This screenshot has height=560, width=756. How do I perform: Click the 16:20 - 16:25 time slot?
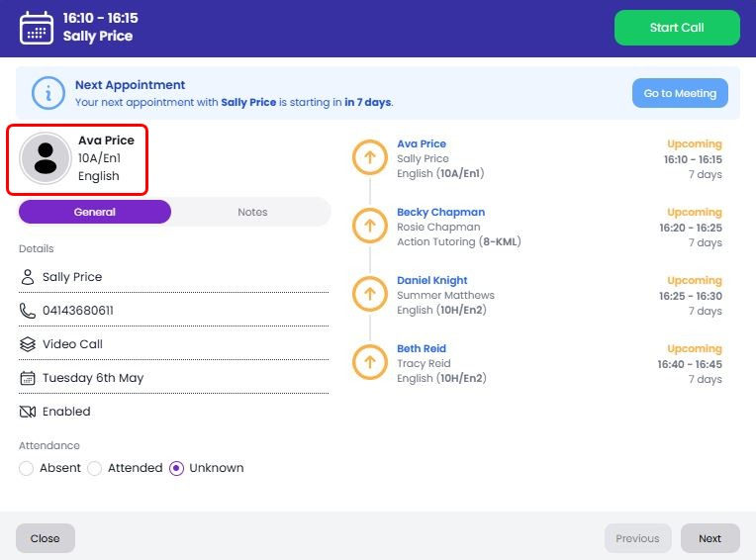691,228
